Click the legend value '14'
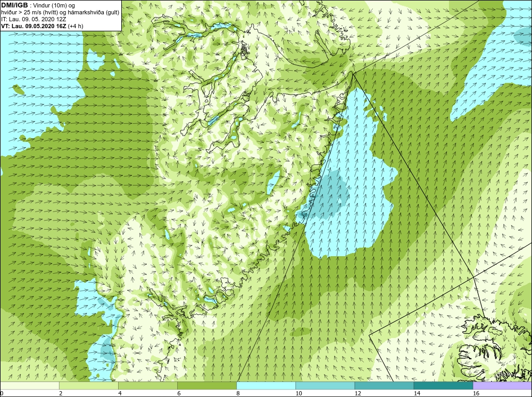Screen dimensions: 532x397 coord(417,393)
